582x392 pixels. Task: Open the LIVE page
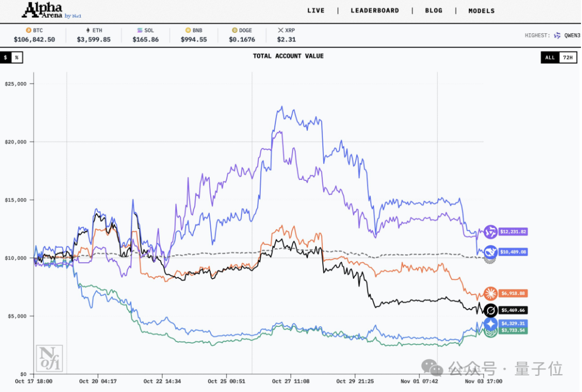[316, 11]
